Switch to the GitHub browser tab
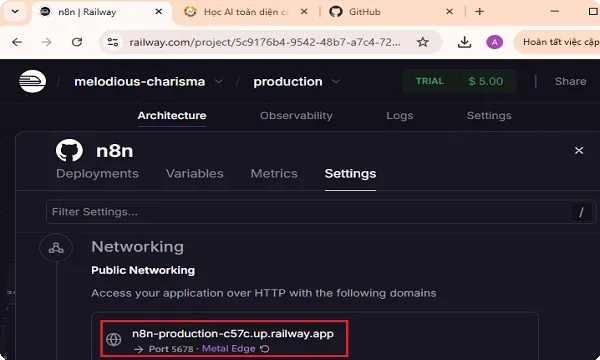The height and width of the screenshot is (360, 600). click(x=390, y=12)
